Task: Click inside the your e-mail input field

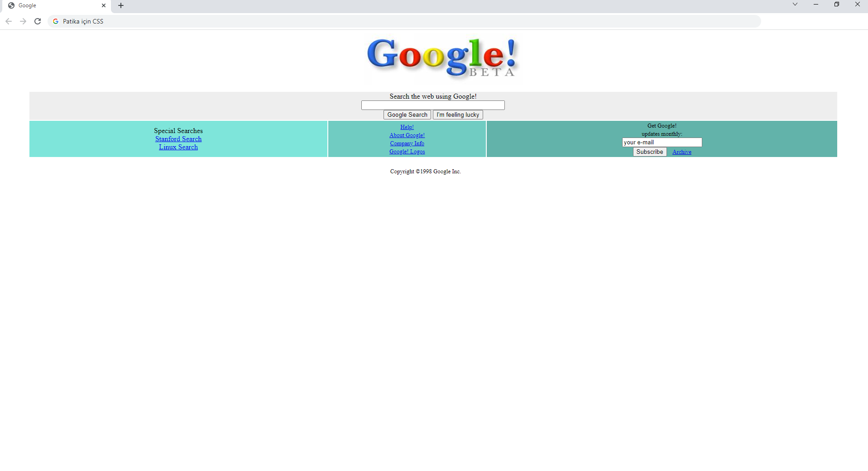Action: click(x=661, y=142)
